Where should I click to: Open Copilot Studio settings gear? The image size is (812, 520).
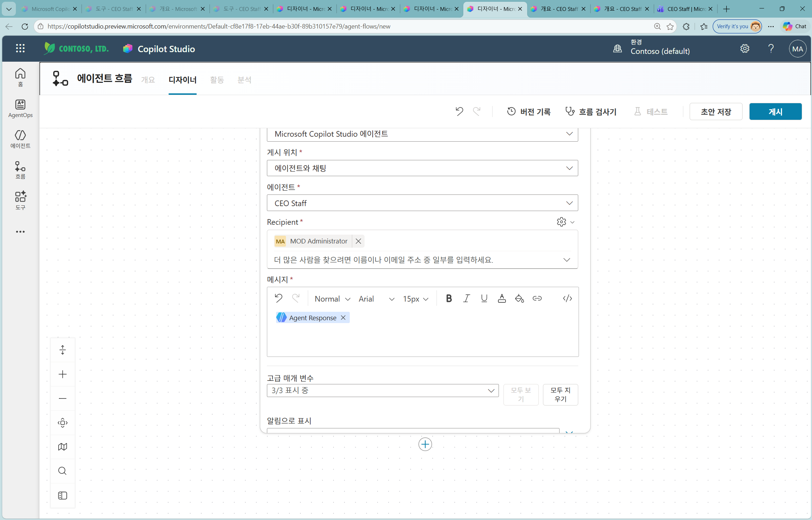coord(745,49)
